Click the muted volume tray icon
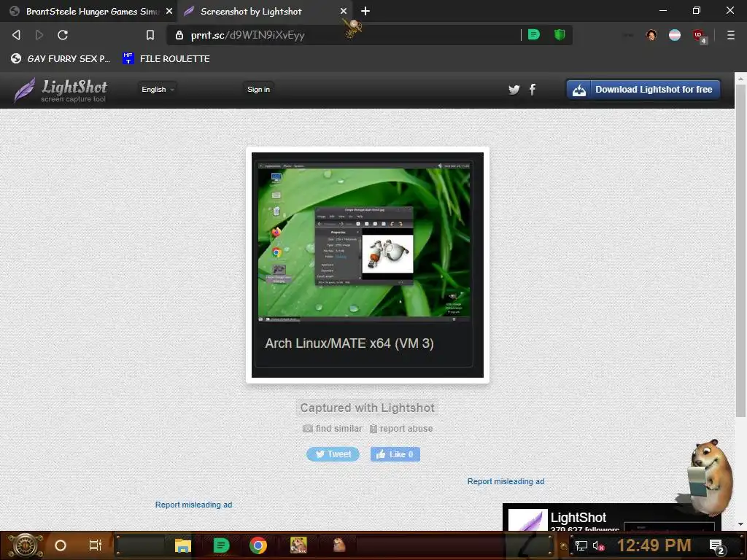 pos(598,545)
